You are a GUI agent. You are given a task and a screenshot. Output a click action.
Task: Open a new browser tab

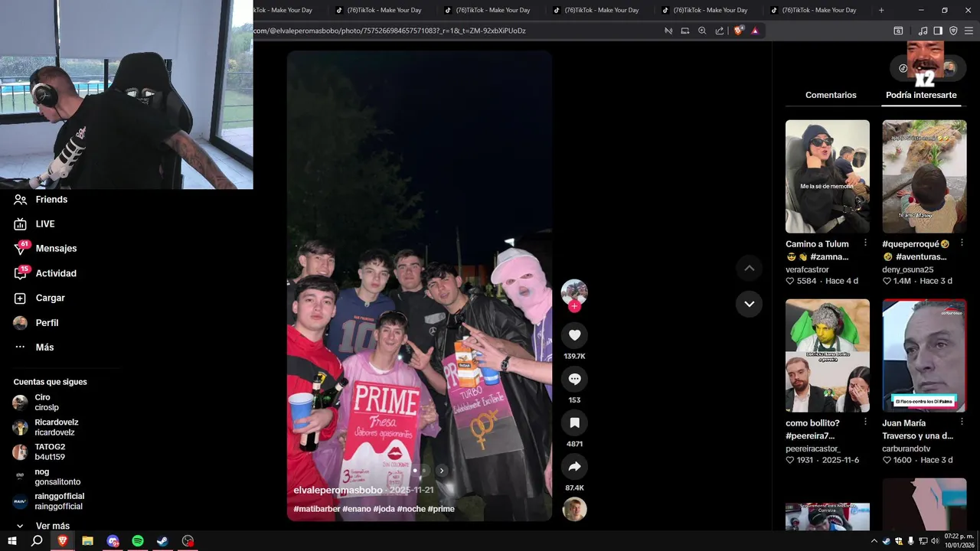tap(881, 10)
